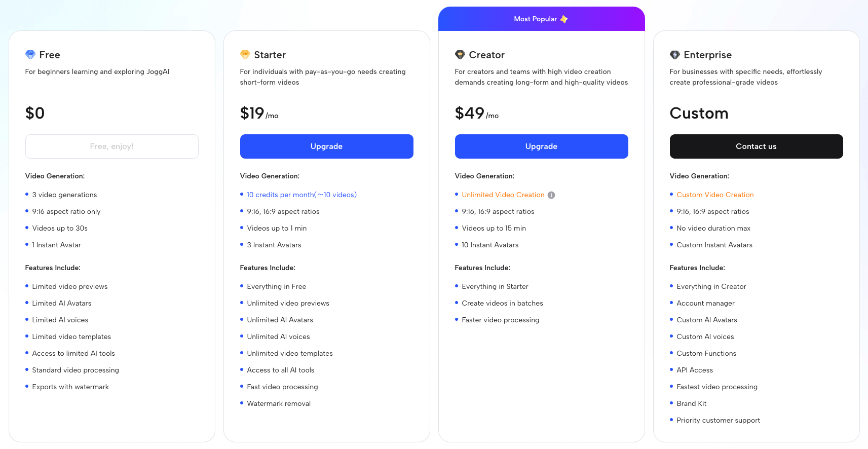The height and width of the screenshot is (449, 868).
Task: Open the '10 credits per month' link
Action: click(301, 195)
